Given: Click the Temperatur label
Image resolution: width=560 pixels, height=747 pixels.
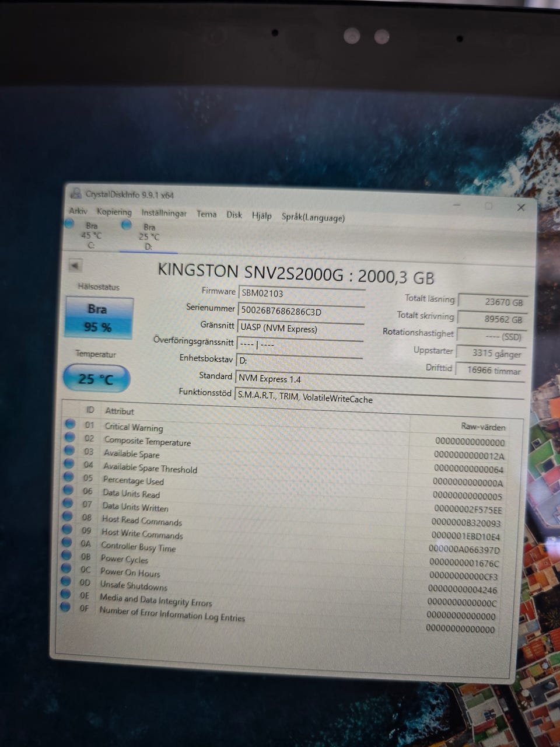Looking at the screenshot, I should 96,354.
